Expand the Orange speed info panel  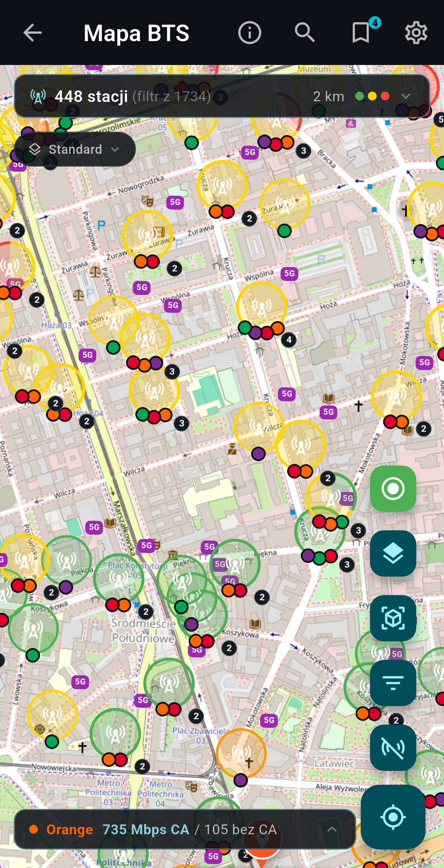coord(332,829)
